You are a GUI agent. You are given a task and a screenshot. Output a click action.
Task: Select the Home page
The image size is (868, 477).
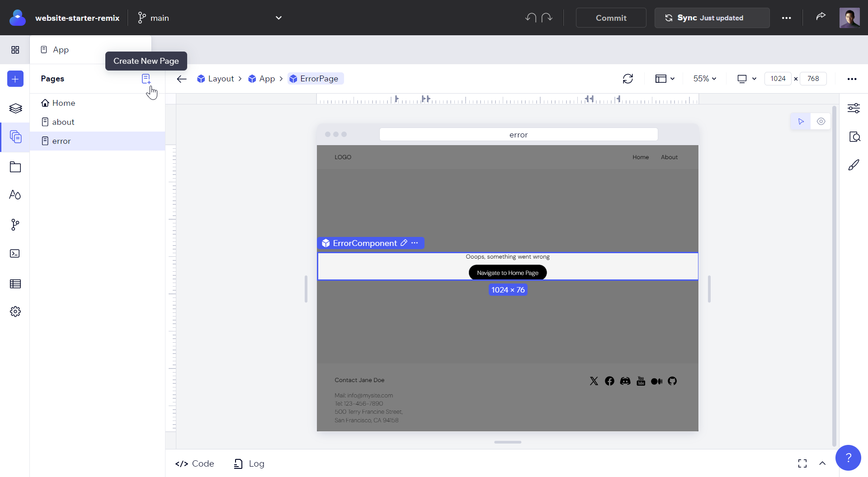click(x=98, y=103)
